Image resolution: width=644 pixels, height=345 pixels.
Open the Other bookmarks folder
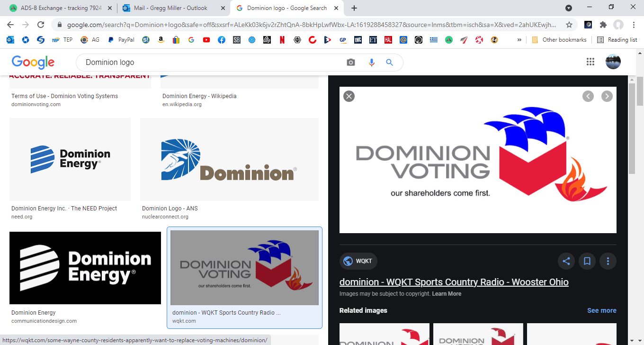pos(559,40)
